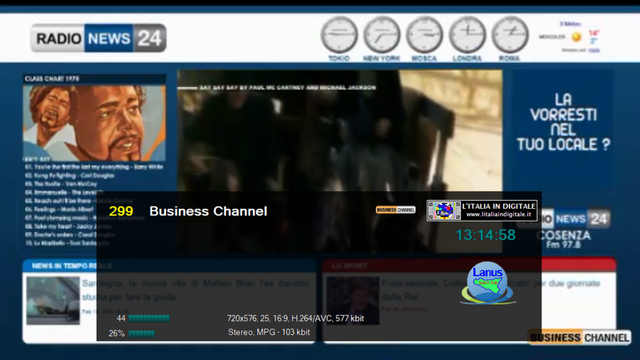Select the Class Chart 1975 header
Screen dimensions: 640x360
point(94,78)
